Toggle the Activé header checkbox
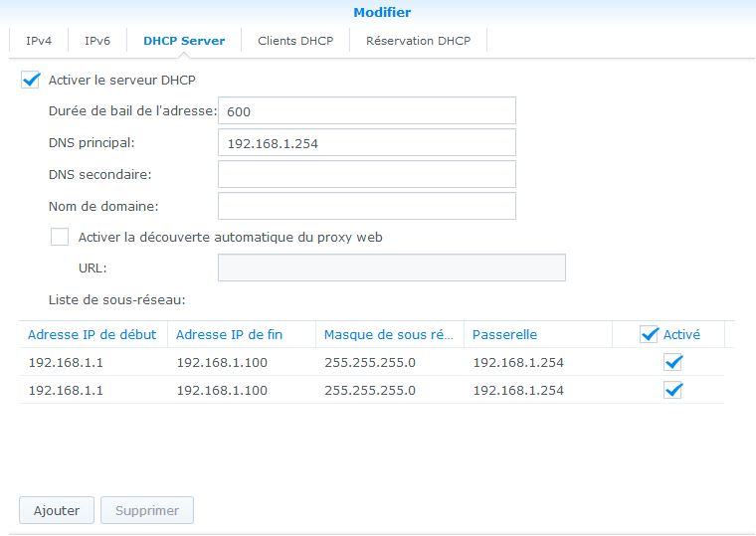Screen dimensions: 756x536 coord(650,335)
